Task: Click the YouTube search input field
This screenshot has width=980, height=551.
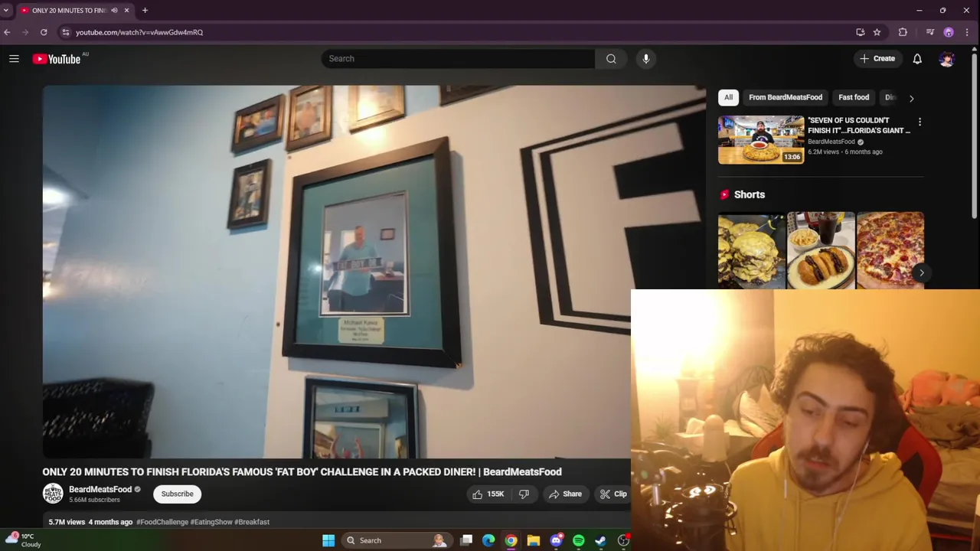Action: point(458,59)
